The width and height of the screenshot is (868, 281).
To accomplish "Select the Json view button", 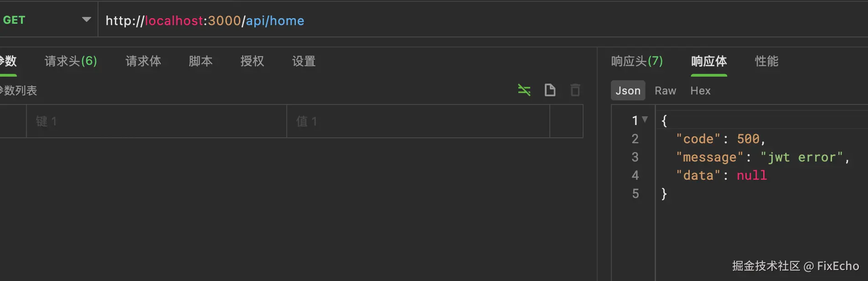I will [628, 91].
